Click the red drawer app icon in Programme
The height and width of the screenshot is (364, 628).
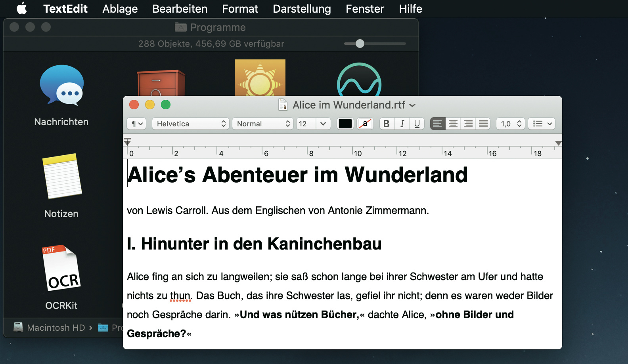161,82
